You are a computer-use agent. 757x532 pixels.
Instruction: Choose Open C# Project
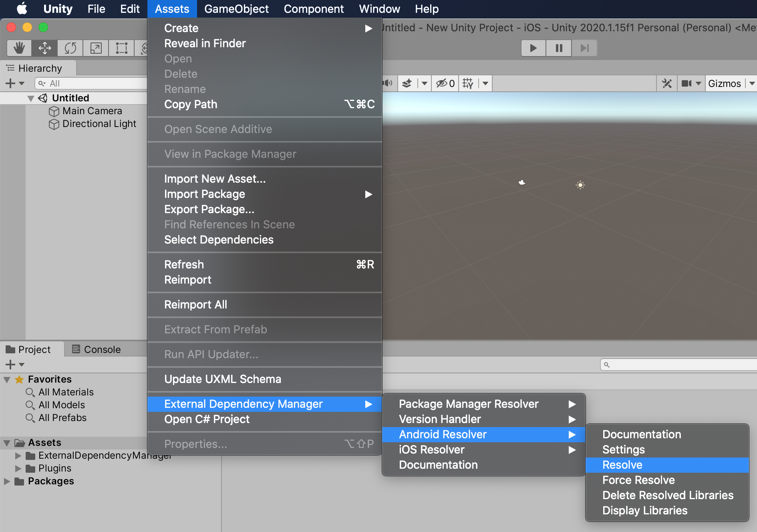[265, 419]
